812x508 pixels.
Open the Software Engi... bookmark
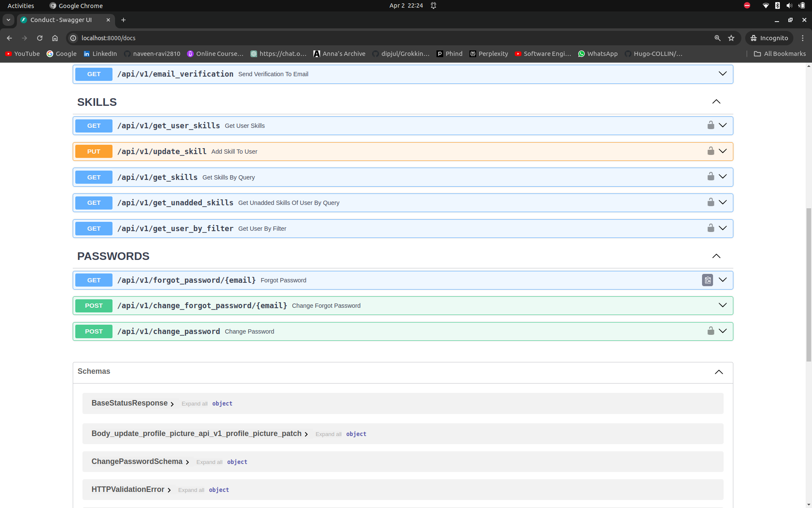click(543, 54)
